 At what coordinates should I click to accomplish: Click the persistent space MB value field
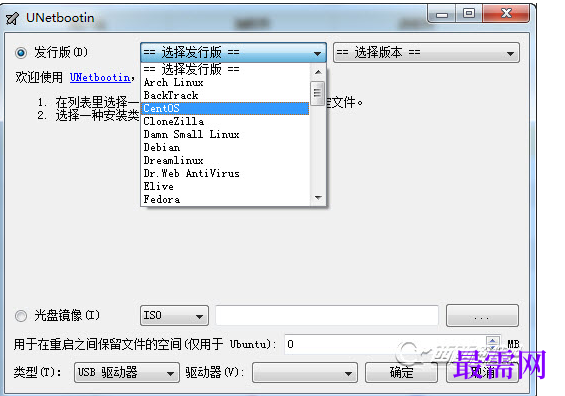click(386, 344)
